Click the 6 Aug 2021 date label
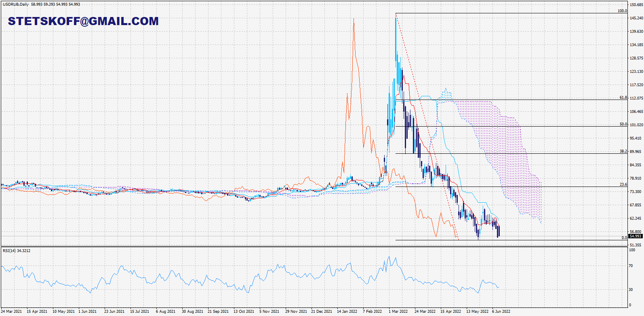The height and width of the screenshot is (316, 644). 166,312
